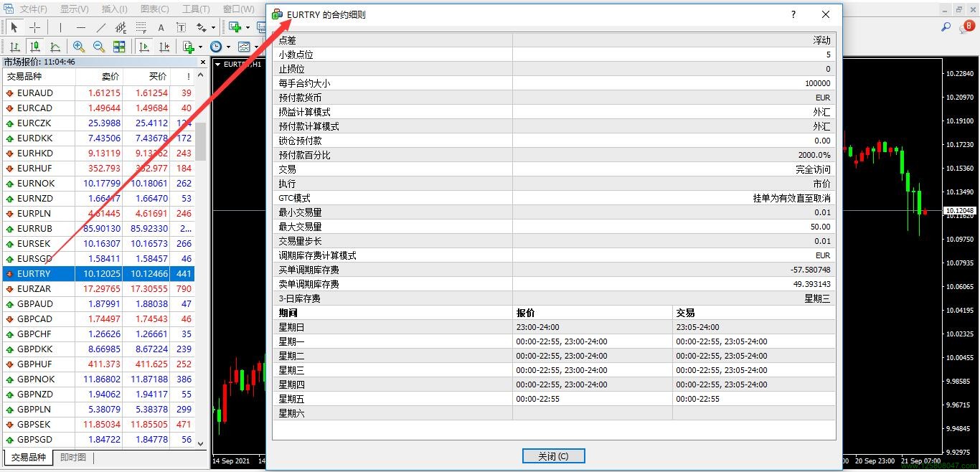Screen dimensions: 980x472
Task: Toggle chart shift from right edge
Action: [164, 47]
